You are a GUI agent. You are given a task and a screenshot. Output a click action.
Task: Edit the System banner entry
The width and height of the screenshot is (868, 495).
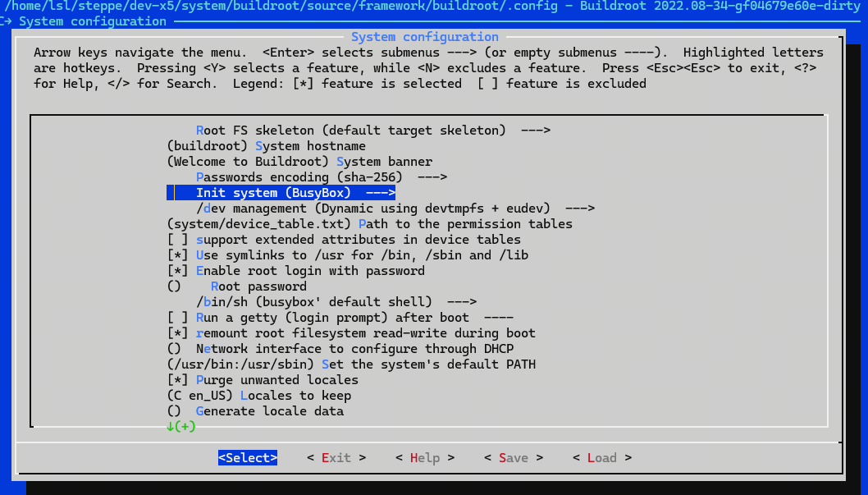299,162
